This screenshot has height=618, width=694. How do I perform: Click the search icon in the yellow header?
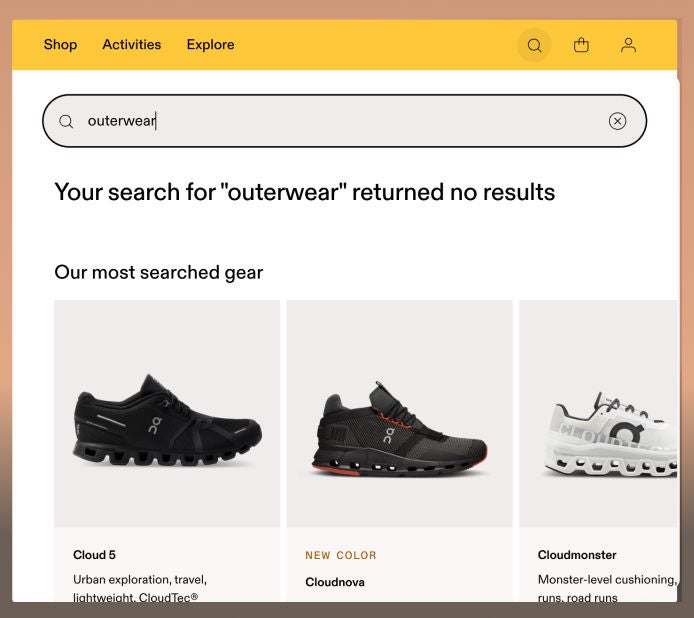tap(534, 45)
